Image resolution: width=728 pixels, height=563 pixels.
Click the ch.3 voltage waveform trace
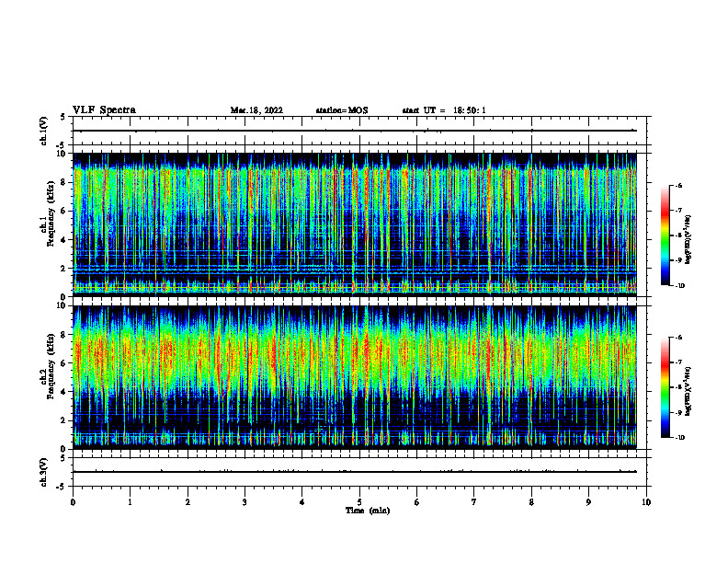coord(355,472)
